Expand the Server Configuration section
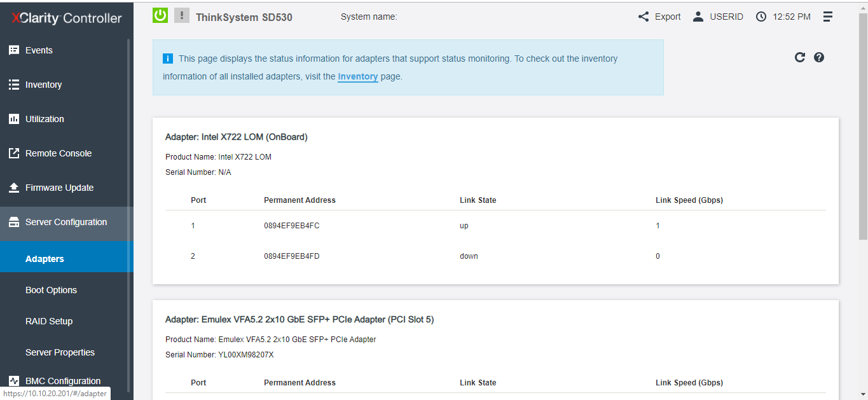Image resolution: width=868 pixels, height=400 pixels. (x=65, y=221)
